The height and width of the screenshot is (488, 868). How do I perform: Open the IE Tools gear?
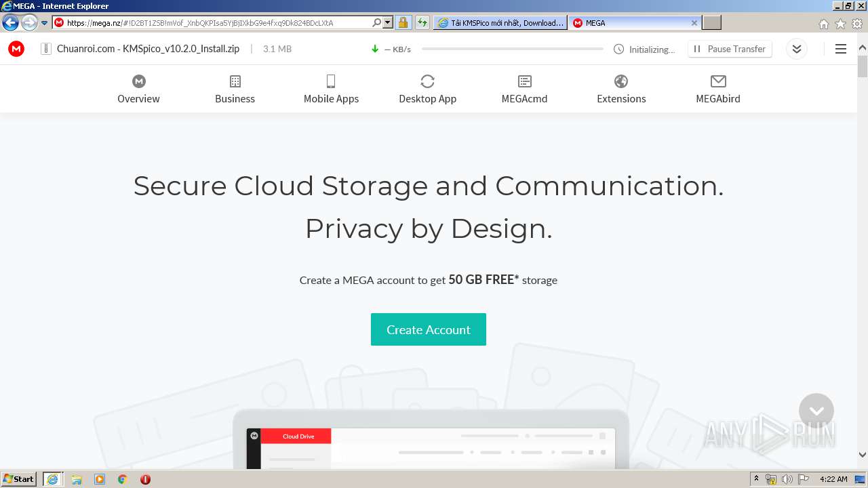pyautogui.click(x=857, y=24)
